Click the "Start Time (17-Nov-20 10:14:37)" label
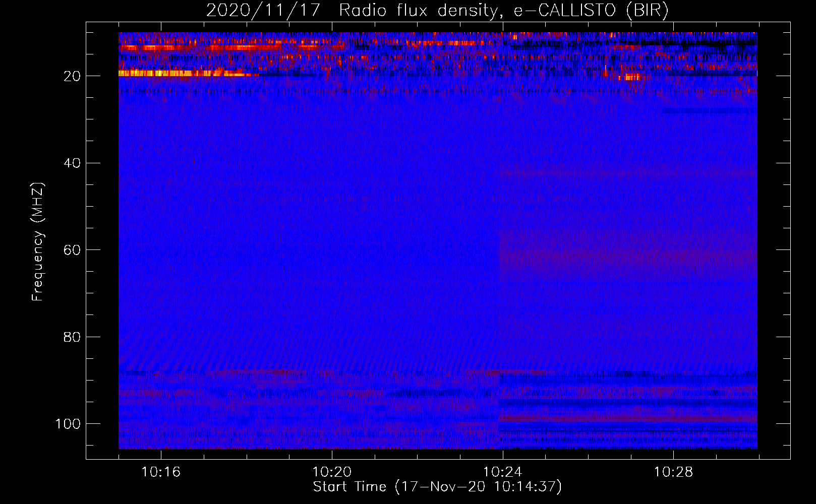The width and height of the screenshot is (816, 504). (x=437, y=487)
